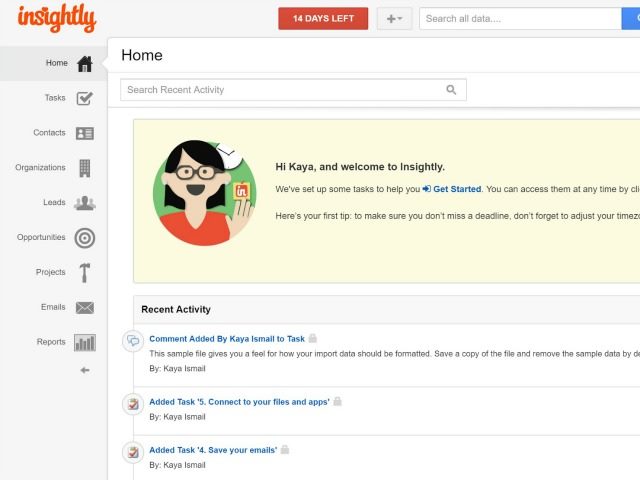Viewport: 640px width, 480px height.
Task: Open Projects via the hammer icon
Action: pyautogui.click(x=85, y=273)
